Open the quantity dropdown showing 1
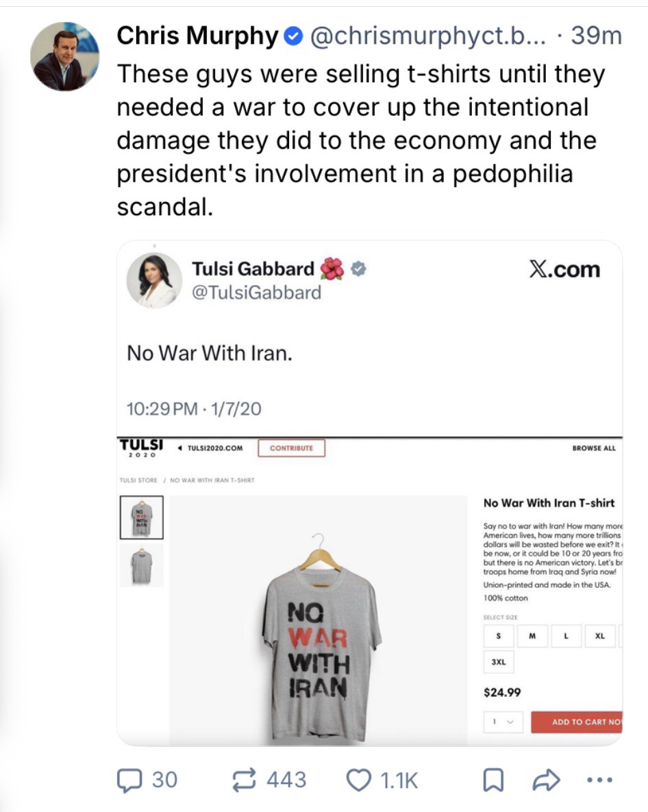Viewport: 648px width, 812px height. tap(503, 722)
